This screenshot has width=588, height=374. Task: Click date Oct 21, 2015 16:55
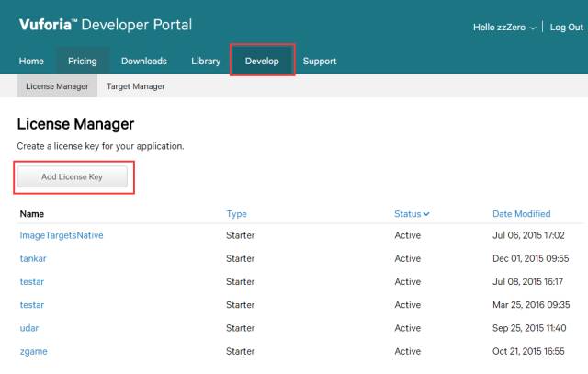[x=528, y=352]
